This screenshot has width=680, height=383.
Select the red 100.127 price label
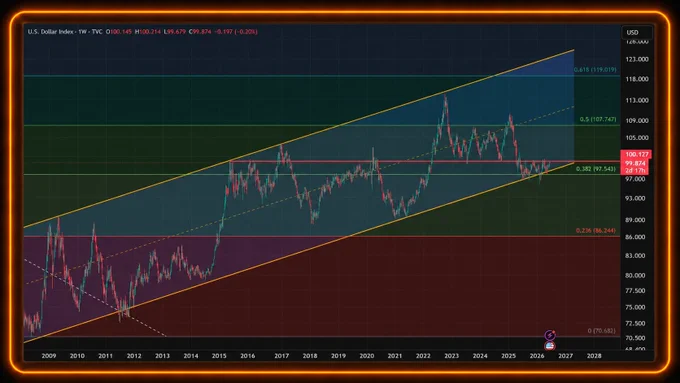pos(636,154)
